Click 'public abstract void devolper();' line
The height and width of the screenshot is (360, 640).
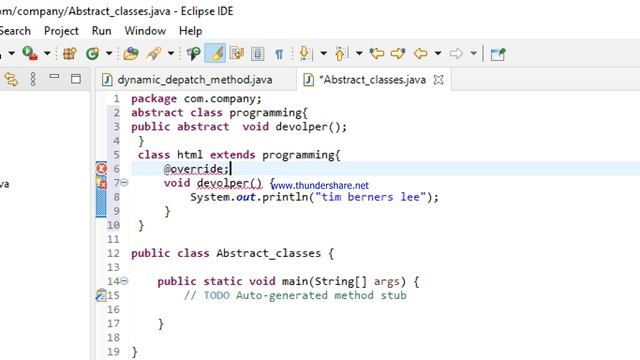pos(239,127)
